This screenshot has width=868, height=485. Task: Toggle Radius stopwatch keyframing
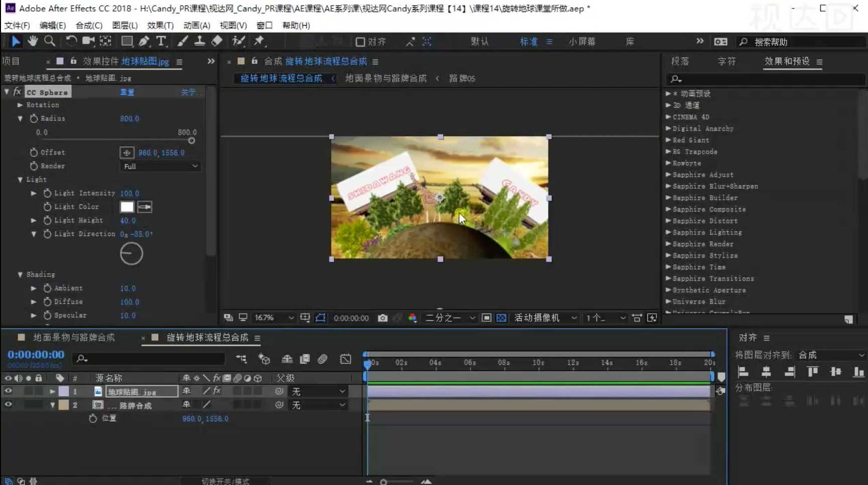[34, 118]
